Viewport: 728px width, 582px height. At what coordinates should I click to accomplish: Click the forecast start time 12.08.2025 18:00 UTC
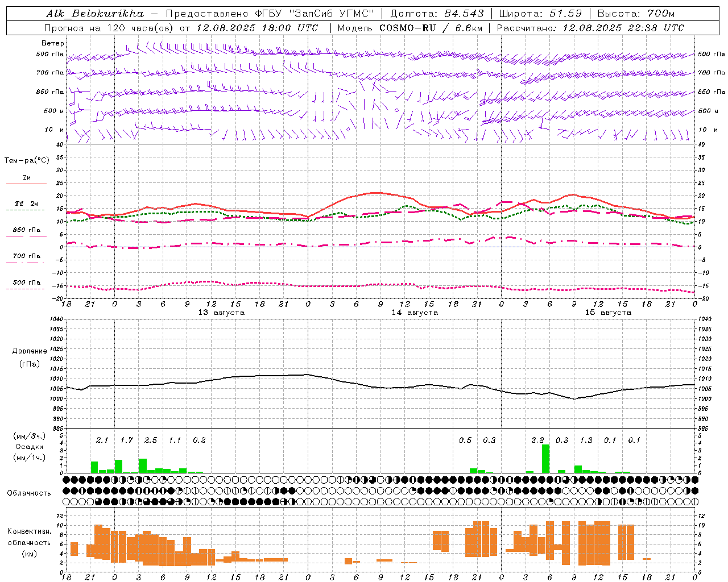[x=257, y=28]
